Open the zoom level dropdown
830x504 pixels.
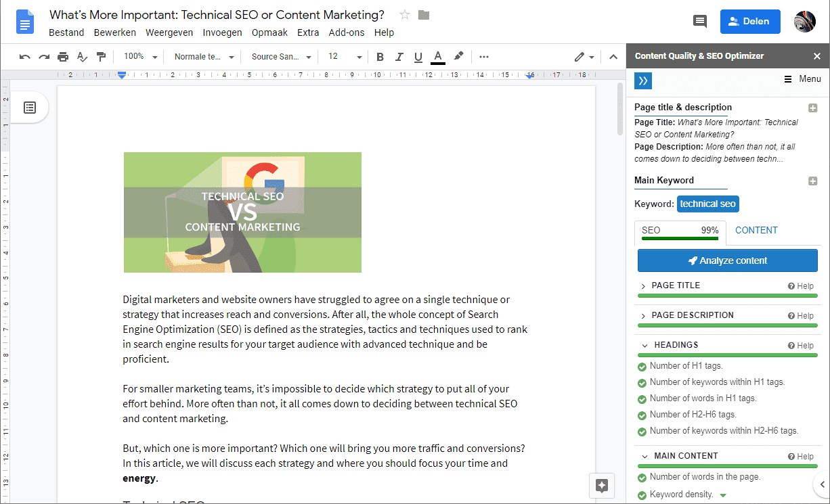(x=141, y=57)
